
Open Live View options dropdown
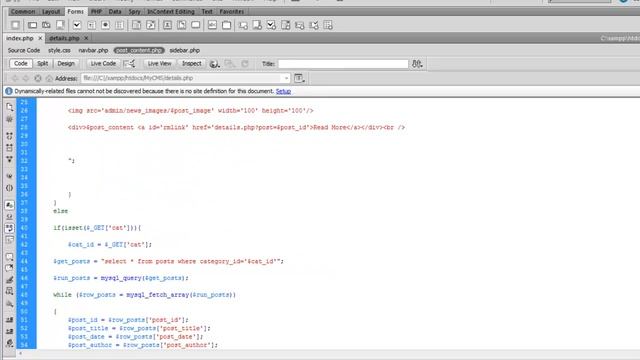(x=299, y=78)
